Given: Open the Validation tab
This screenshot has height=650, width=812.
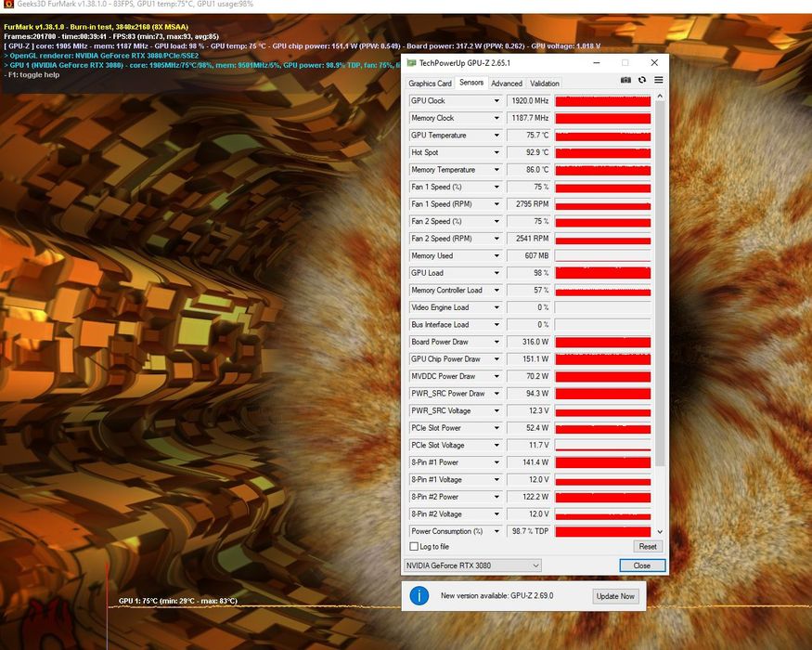Looking at the screenshot, I should coord(544,84).
